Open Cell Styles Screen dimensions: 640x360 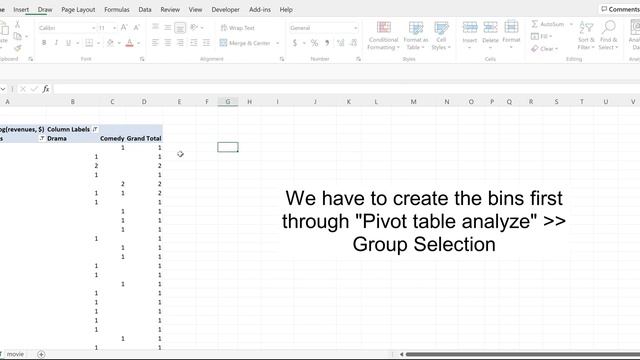click(441, 36)
